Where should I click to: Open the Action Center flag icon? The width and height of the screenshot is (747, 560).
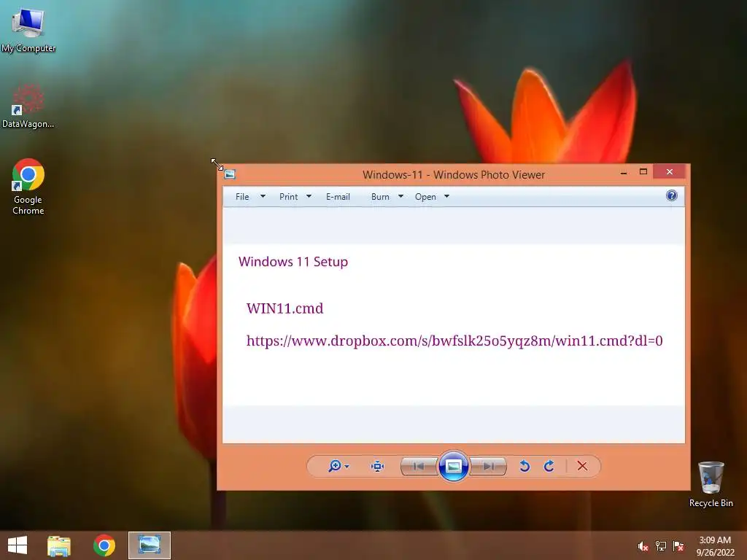(678, 545)
